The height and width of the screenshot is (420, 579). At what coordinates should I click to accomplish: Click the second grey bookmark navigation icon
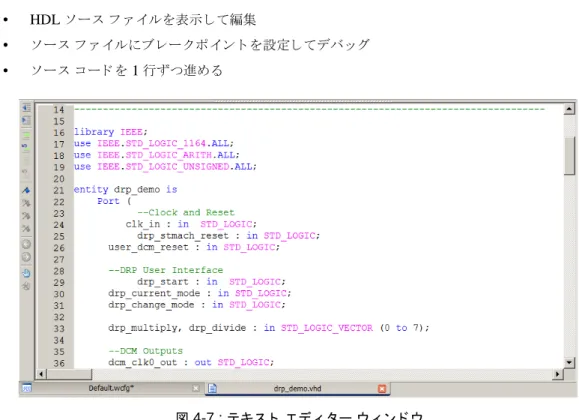tap(26, 216)
